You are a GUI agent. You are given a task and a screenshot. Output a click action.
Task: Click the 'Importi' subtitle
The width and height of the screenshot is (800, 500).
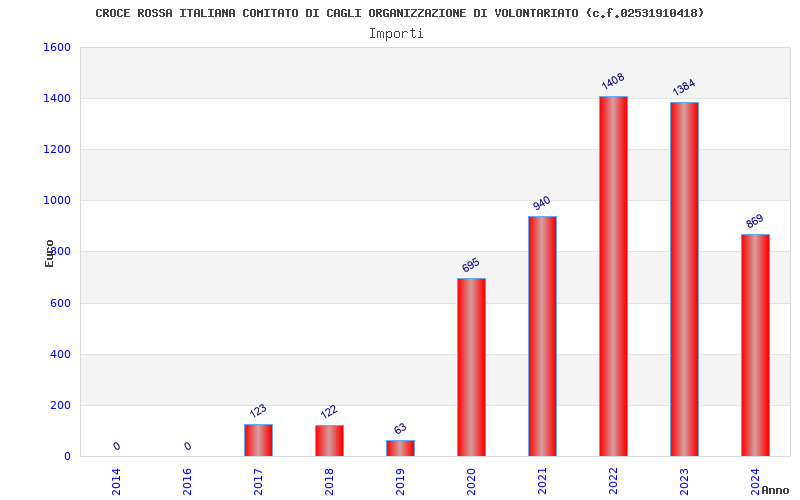pos(396,34)
